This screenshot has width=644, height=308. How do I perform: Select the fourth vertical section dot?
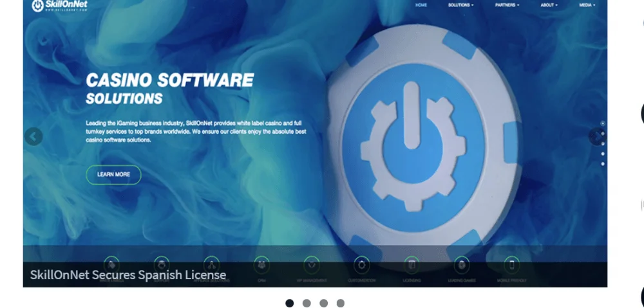[x=603, y=154]
